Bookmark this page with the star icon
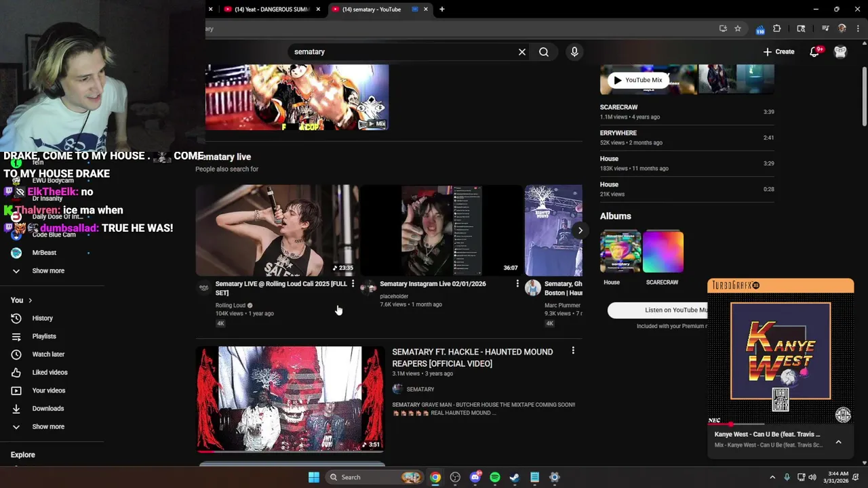The image size is (868, 488). pos(738,28)
